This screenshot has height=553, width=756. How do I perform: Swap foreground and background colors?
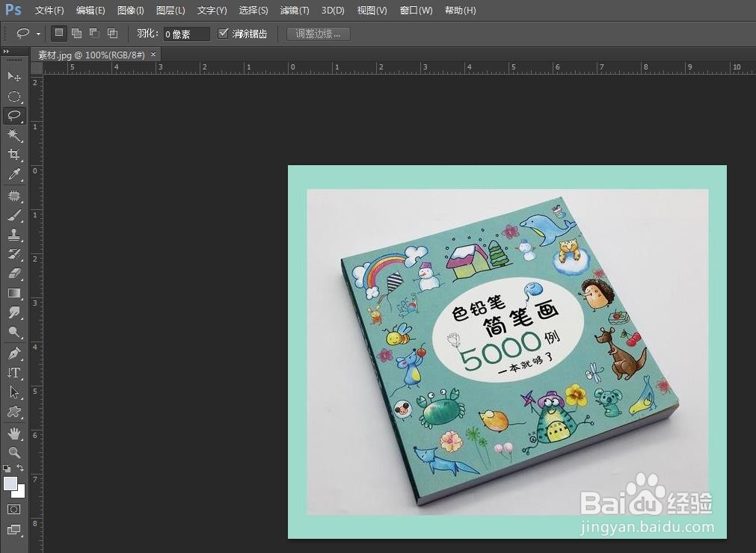click(20, 468)
